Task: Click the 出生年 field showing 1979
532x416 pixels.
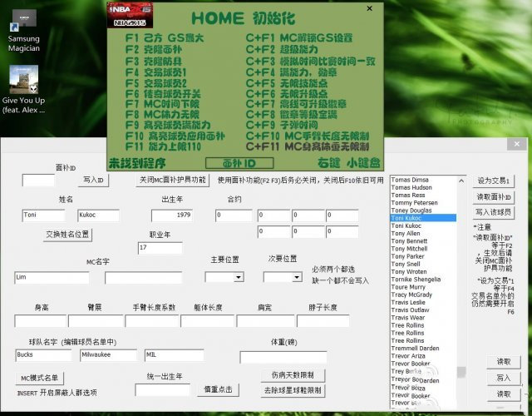Action: click(x=172, y=215)
